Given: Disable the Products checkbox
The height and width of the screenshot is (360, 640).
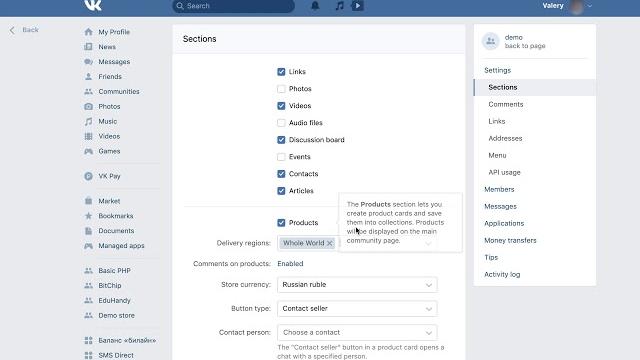Looking at the screenshot, I should [x=281, y=223].
